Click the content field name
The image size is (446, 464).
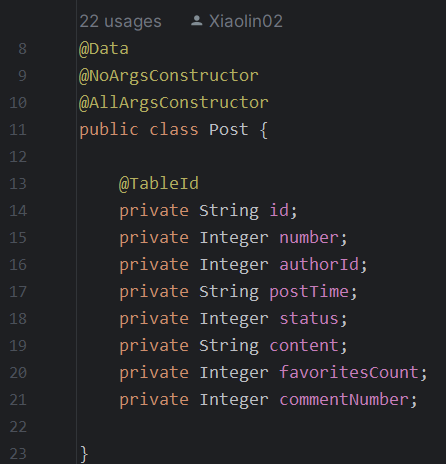pos(304,346)
